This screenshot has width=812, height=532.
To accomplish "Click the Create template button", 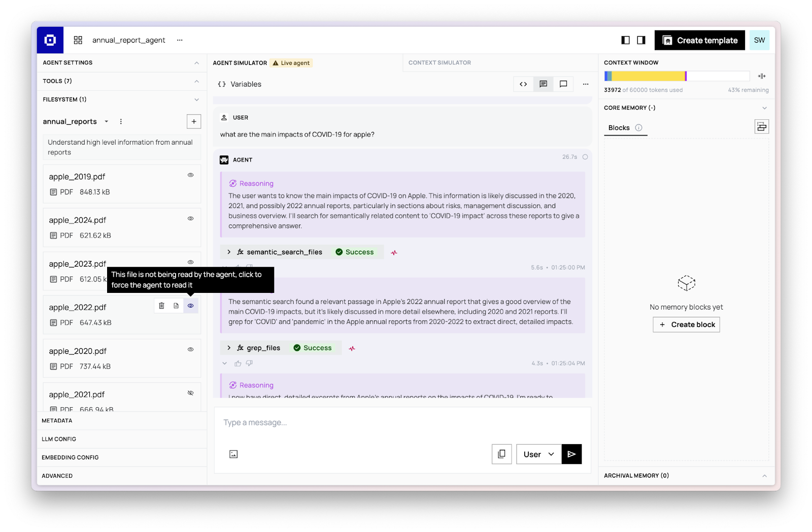I will tap(700, 40).
